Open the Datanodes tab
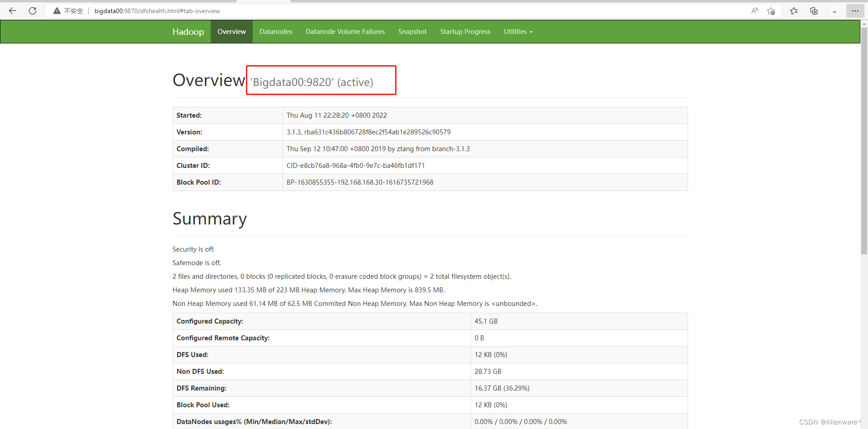The height and width of the screenshot is (429, 868). (276, 32)
